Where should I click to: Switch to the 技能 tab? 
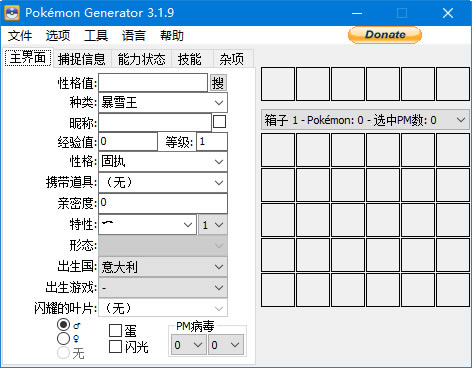(x=189, y=59)
